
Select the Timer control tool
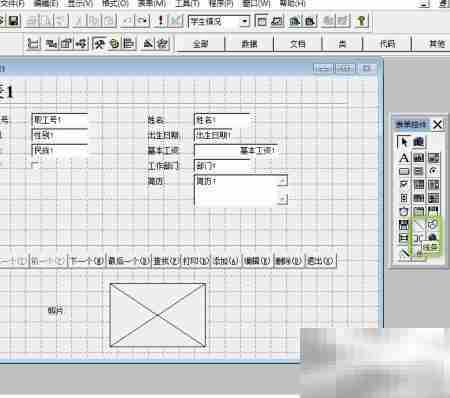tap(404, 211)
